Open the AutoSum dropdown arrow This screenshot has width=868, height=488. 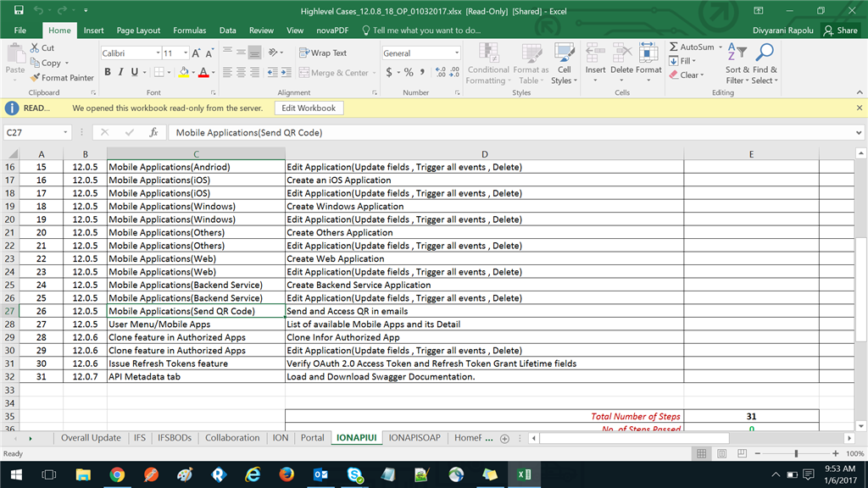[721, 47]
